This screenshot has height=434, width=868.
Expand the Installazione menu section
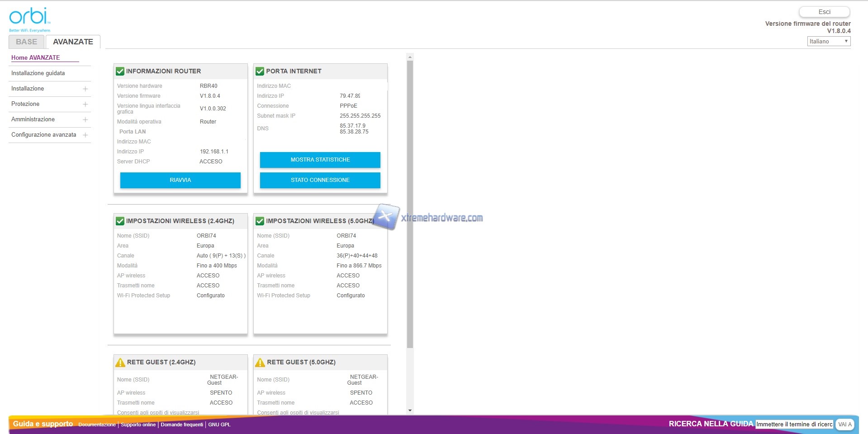(85, 89)
